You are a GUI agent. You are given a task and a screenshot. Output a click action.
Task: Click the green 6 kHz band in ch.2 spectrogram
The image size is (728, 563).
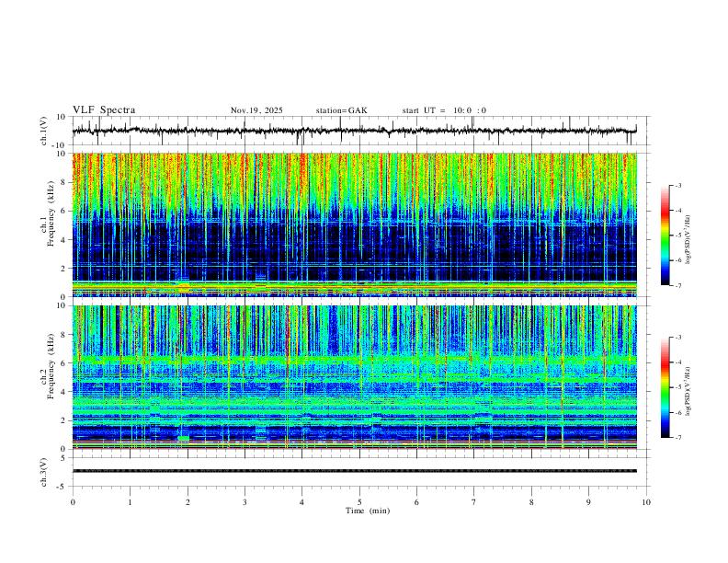click(354, 359)
